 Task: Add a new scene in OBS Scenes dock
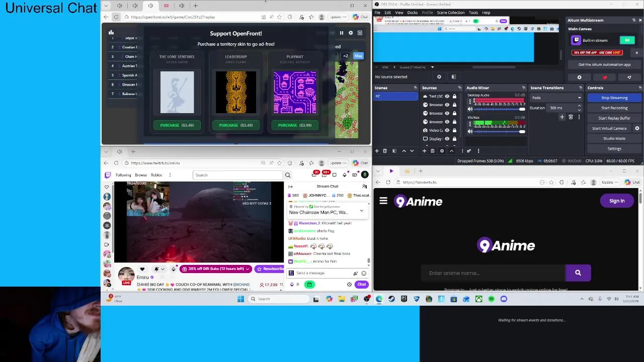tap(377, 151)
